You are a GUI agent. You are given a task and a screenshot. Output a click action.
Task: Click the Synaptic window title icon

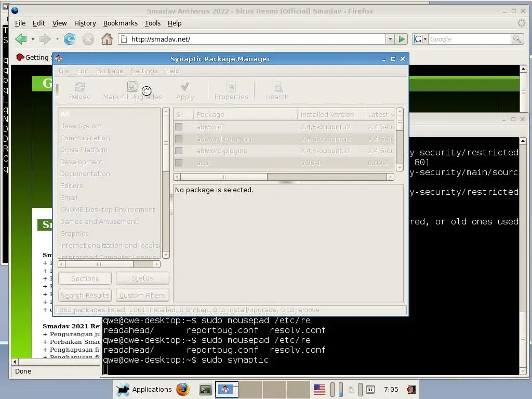click(58, 58)
